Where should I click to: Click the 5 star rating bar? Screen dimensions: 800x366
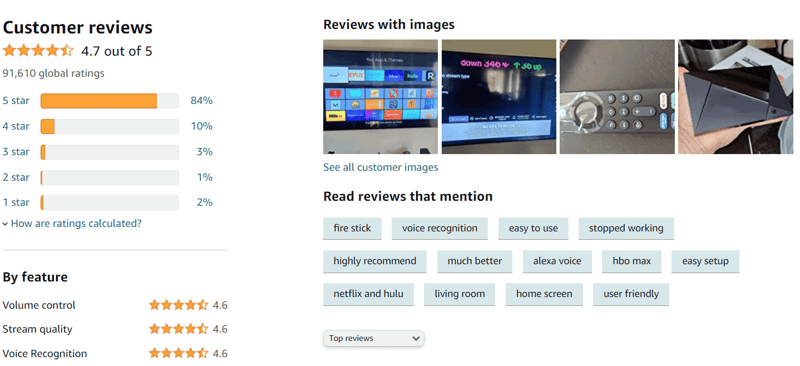point(110,101)
